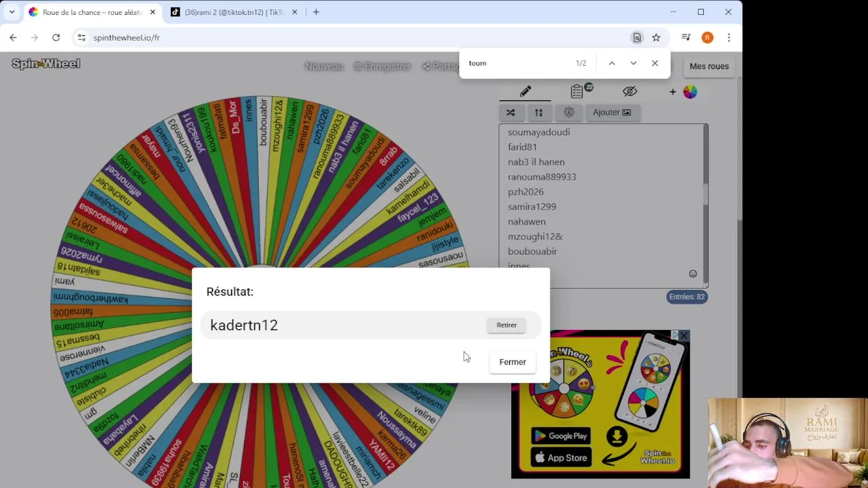
Task: Click entry boubouabir in the list
Action: click(x=532, y=251)
